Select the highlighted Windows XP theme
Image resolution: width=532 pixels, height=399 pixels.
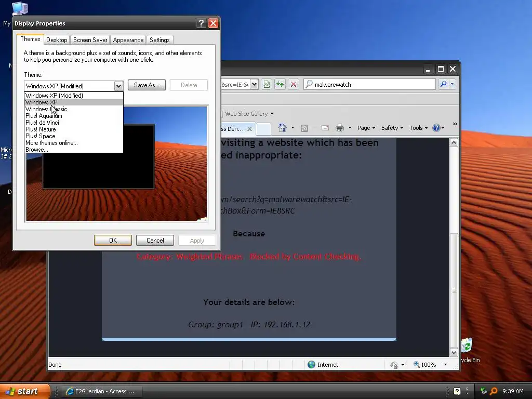pyautogui.click(x=74, y=102)
